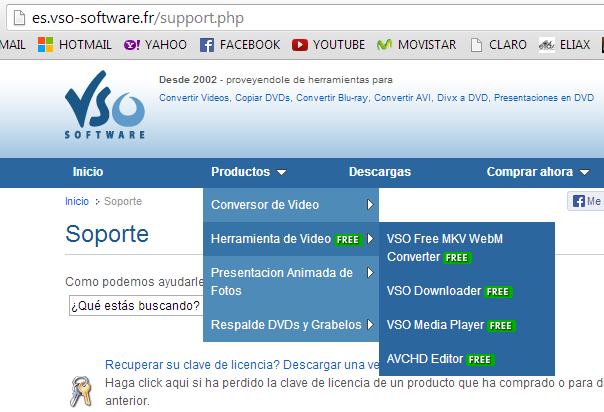This screenshot has height=412, width=604.
Task: Click the ¿Qué estás buscando? search field
Action: pos(136,306)
